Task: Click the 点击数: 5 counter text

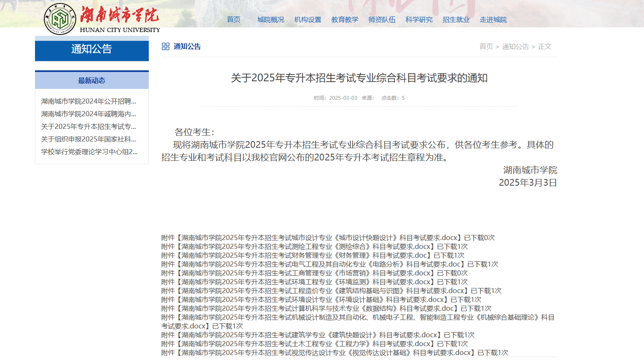Action: [x=393, y=98]
